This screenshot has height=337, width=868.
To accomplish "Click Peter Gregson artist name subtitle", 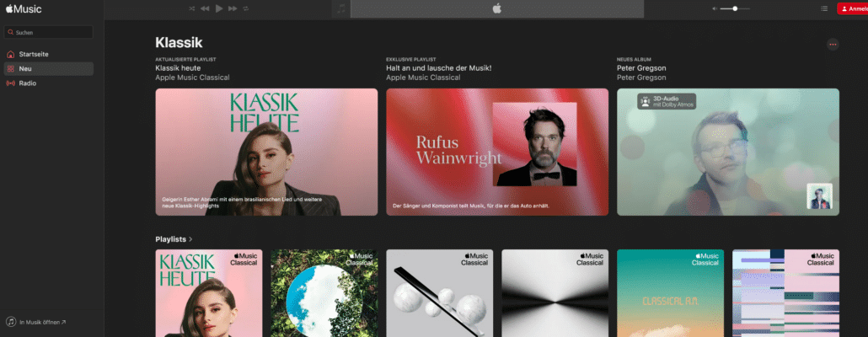I will pyautogui.click(x=641, y=78).
